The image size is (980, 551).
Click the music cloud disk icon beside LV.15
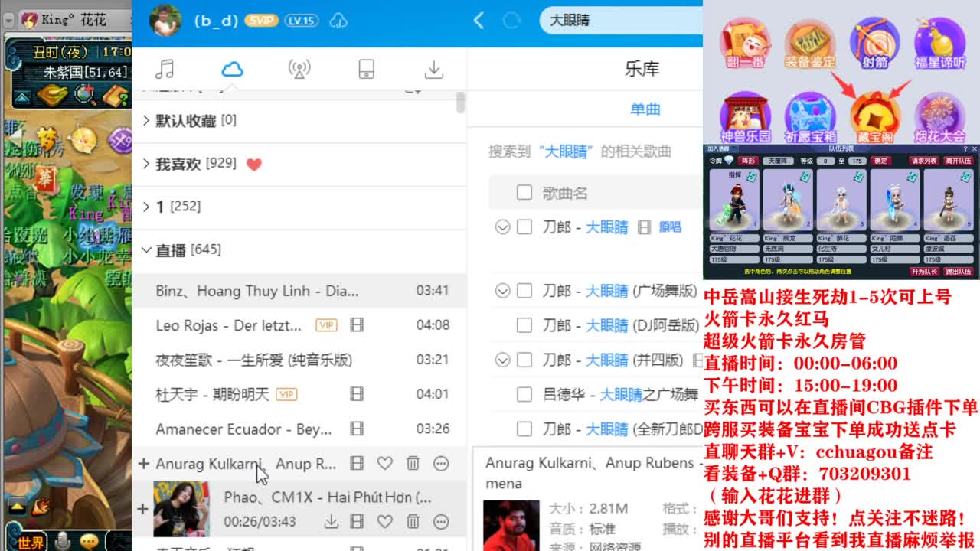[x=338, y=21]
